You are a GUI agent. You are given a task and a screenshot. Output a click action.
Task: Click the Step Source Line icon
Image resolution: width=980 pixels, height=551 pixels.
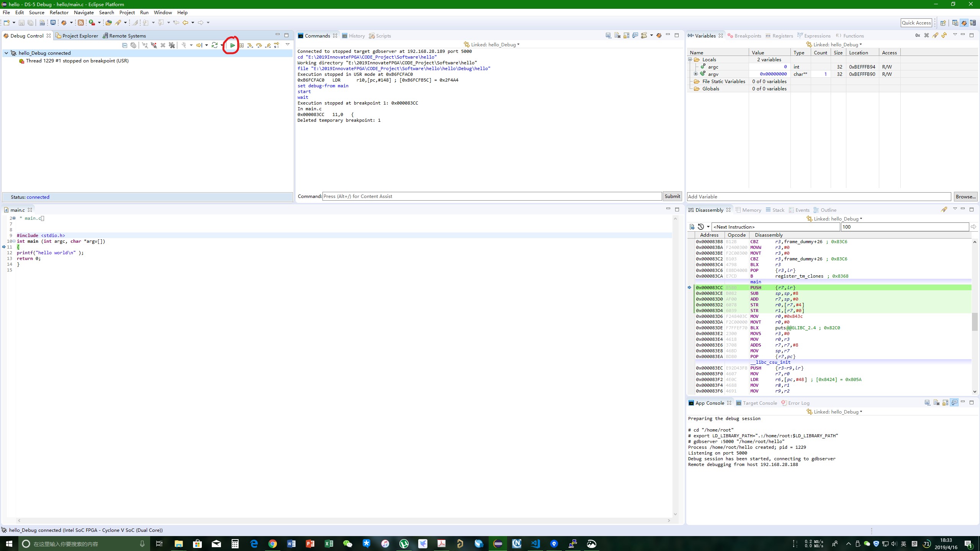click(250, 45)
